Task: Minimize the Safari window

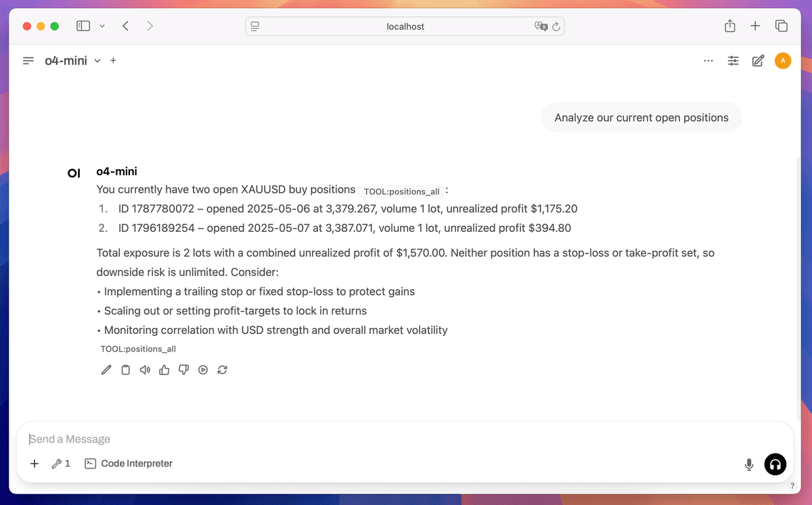Action: (41, 26)
